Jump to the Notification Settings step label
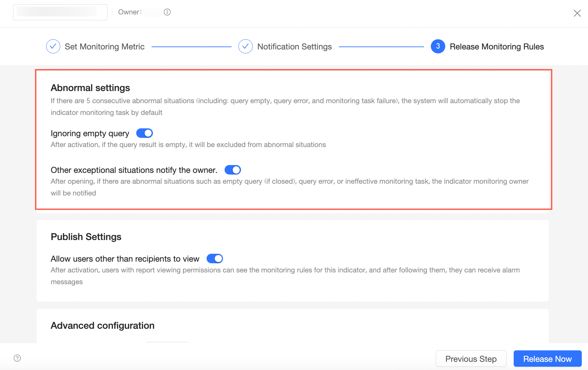 (x=294, y=47)
